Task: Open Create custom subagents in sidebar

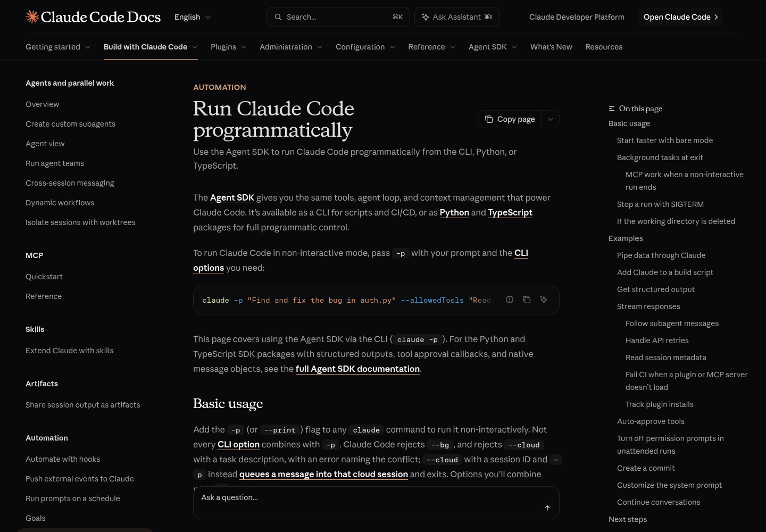Action: (x=70, y=124)
